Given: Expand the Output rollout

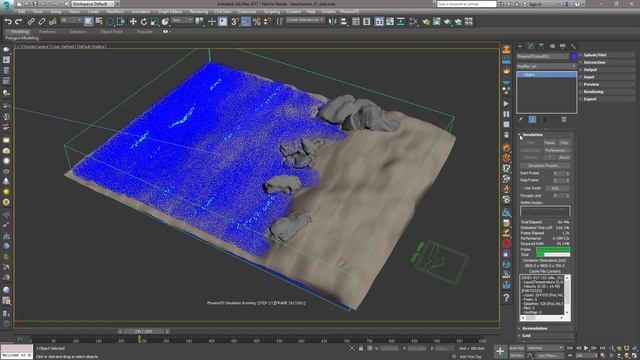Looking at the screenshot, I should [607, 69].
